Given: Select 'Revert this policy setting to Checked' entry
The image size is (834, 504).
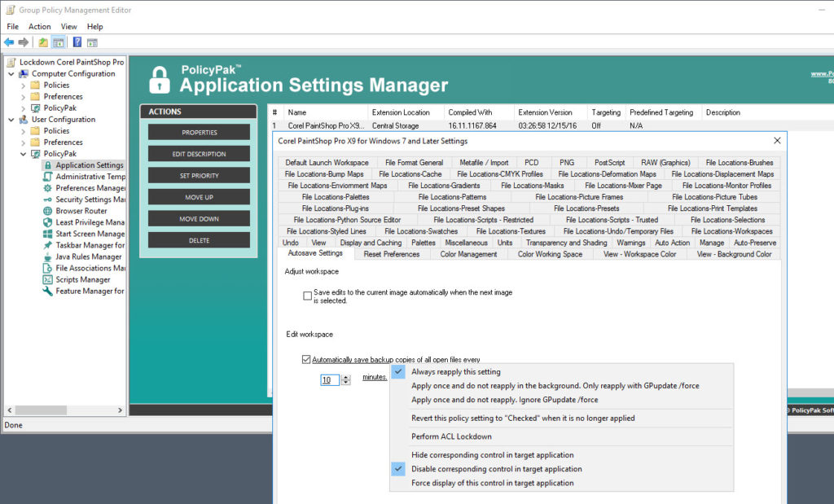Looking at the screenshot, I should (x=562, y=418).
